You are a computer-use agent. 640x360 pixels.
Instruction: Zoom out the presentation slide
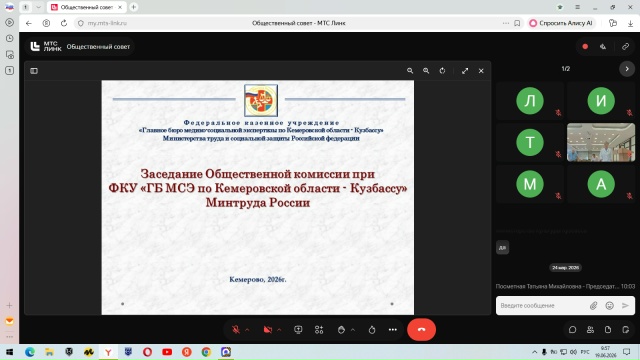pyautogui.click(x=410, y=71)
